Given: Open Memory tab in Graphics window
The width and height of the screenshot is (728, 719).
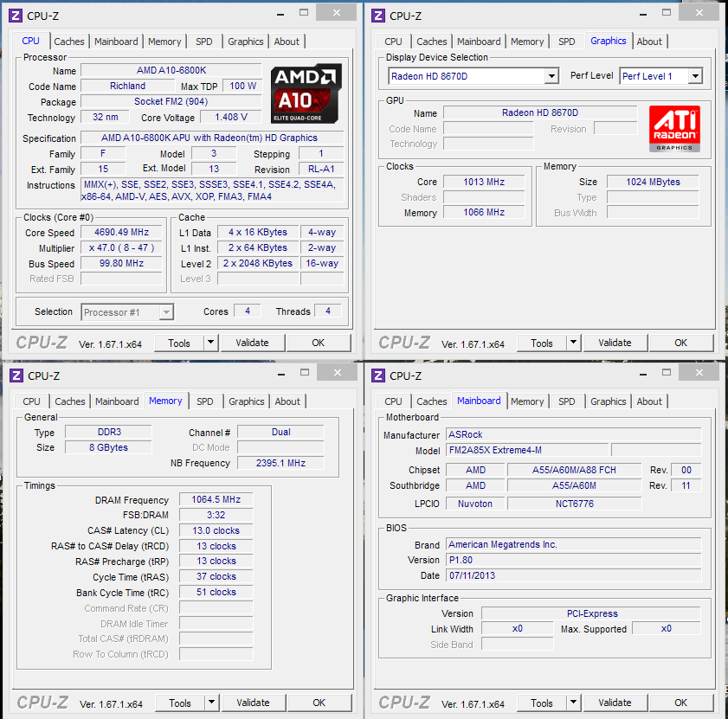Looking at the screenshot, I should (x=527, y=42).
